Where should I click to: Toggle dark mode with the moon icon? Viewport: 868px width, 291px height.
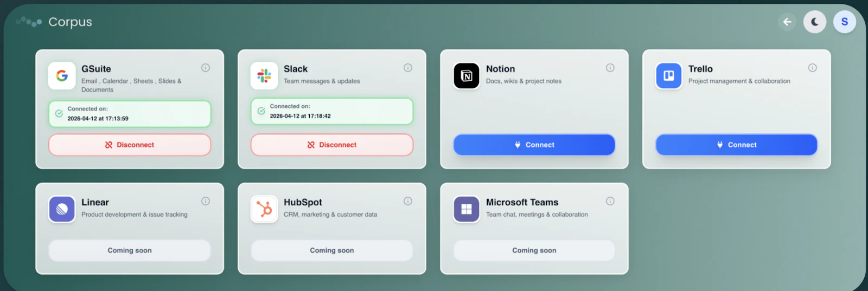[815, 22]
